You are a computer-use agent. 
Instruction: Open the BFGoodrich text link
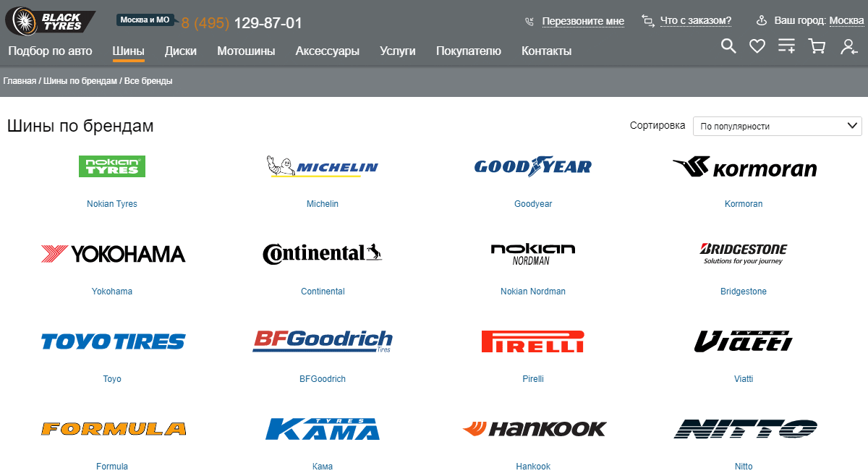[x=323, y=379]
